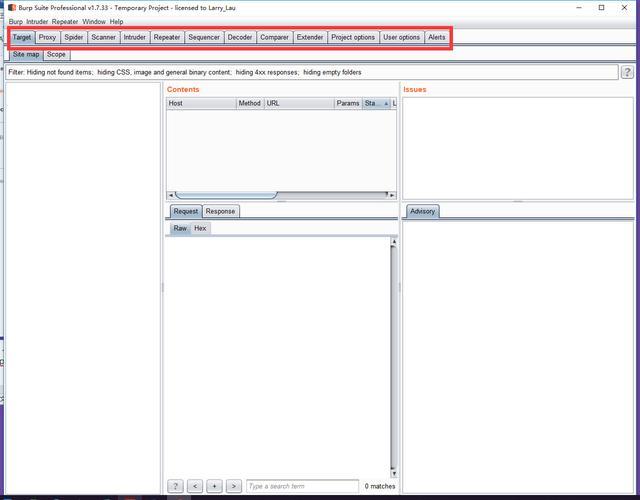The width and height of the screenshot is (640, 500).
Task: Open the Burp menu
Action: tap(16, 22)
